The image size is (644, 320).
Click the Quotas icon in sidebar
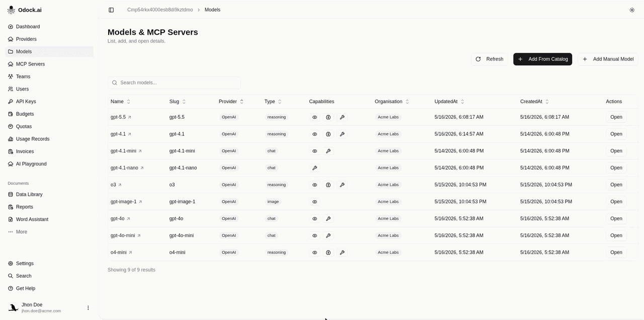click(11, 126)
